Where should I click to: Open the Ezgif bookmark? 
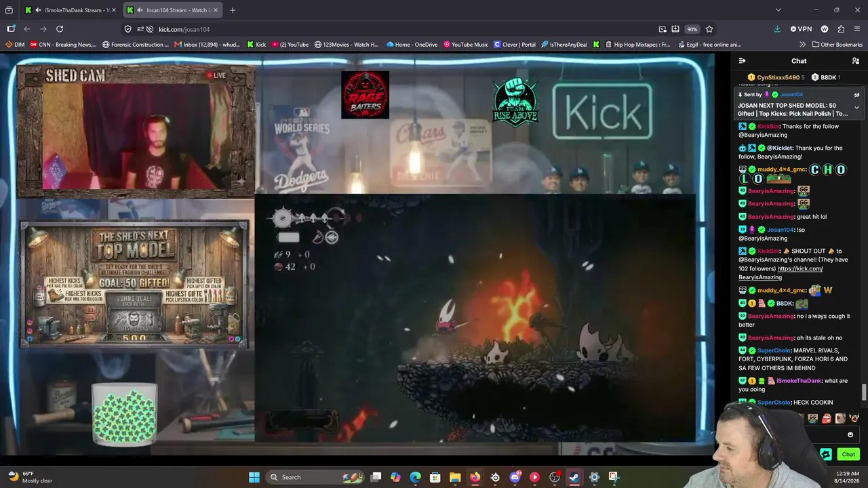point(709,45)
